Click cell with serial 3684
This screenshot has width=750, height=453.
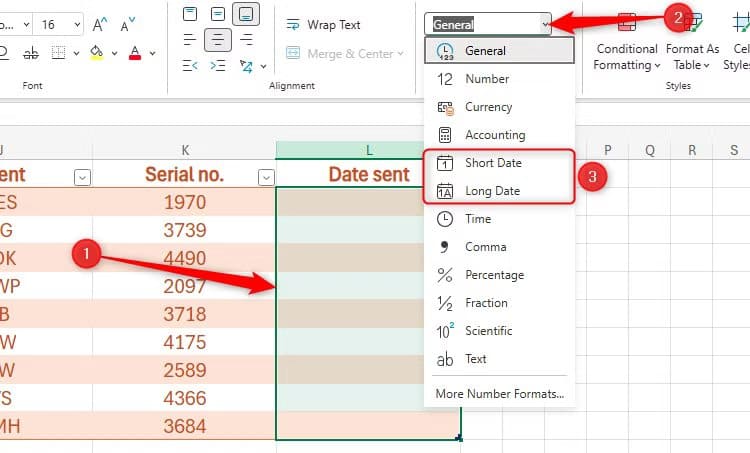pos(185,426)
